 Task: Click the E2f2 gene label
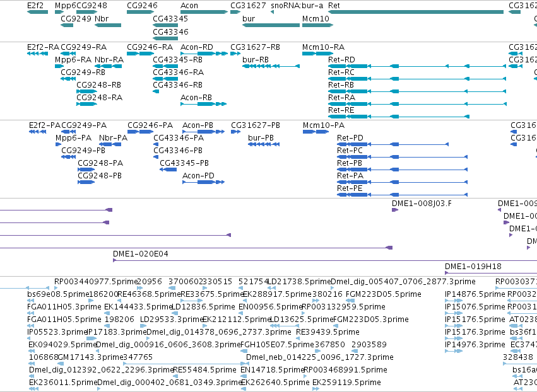point(35,6)
